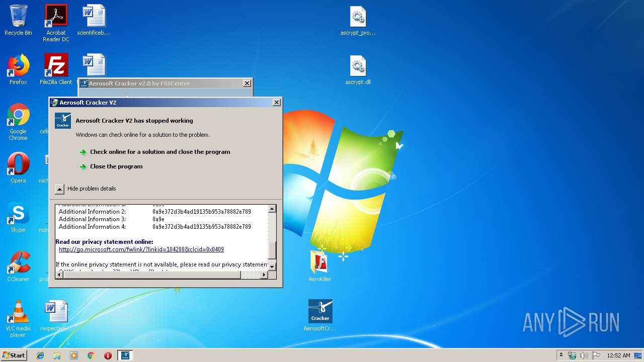Select the ascrypt.dll file icon
This screenshot has height=362, width=644.
[358, 69]
